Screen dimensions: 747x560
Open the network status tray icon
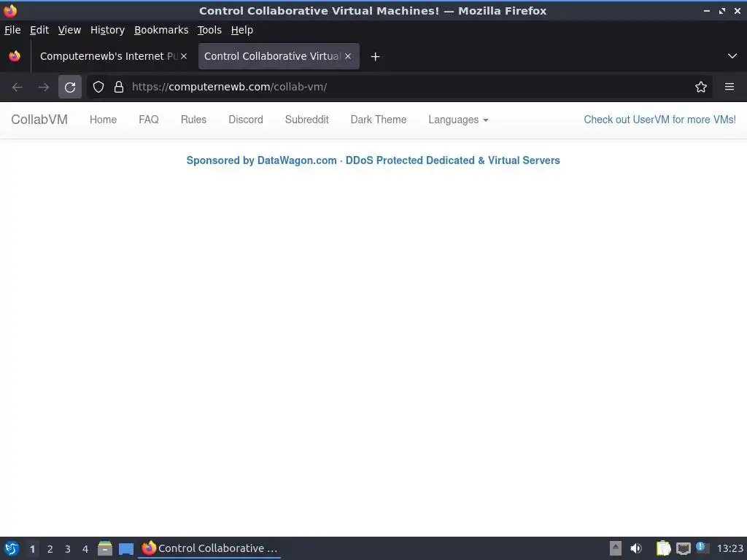point(683,548)
